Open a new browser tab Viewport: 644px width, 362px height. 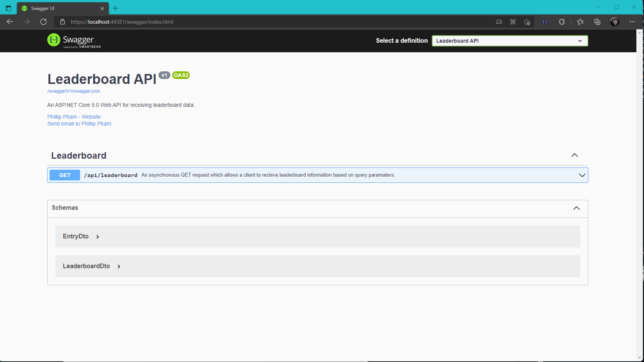(x=115, y=8)
